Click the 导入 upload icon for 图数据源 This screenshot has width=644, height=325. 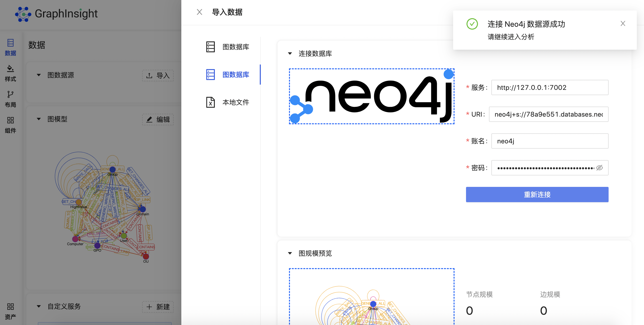point(149,76)
